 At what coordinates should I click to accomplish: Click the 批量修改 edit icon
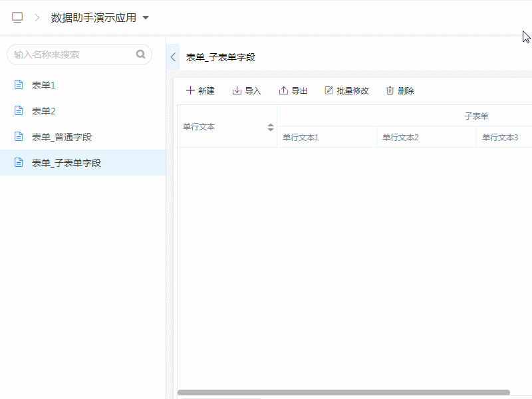(329, 90)
